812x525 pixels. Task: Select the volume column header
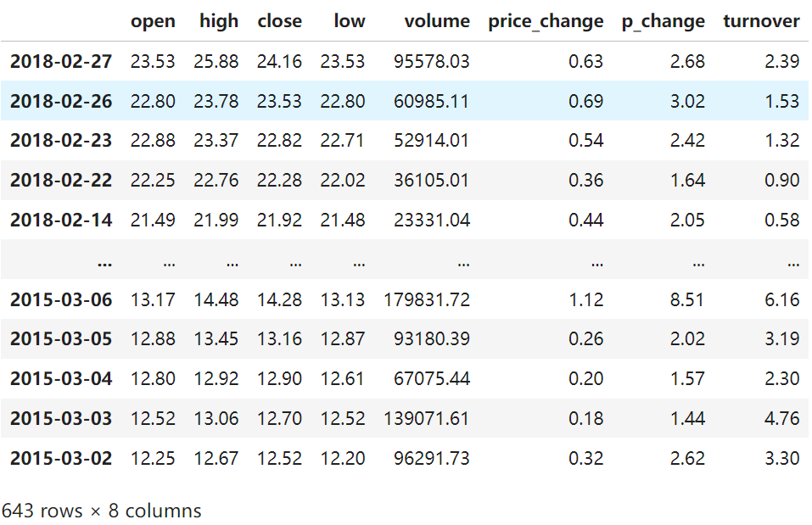[x=437, y=21]
